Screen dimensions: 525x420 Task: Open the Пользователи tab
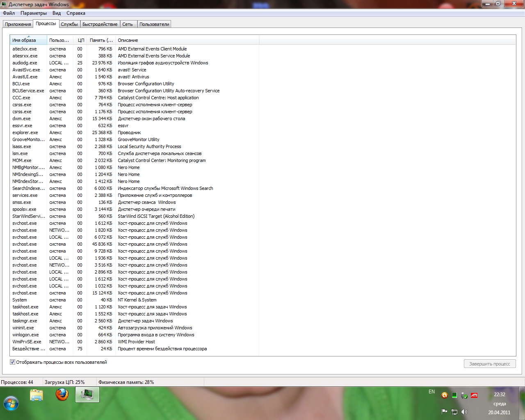154,24
